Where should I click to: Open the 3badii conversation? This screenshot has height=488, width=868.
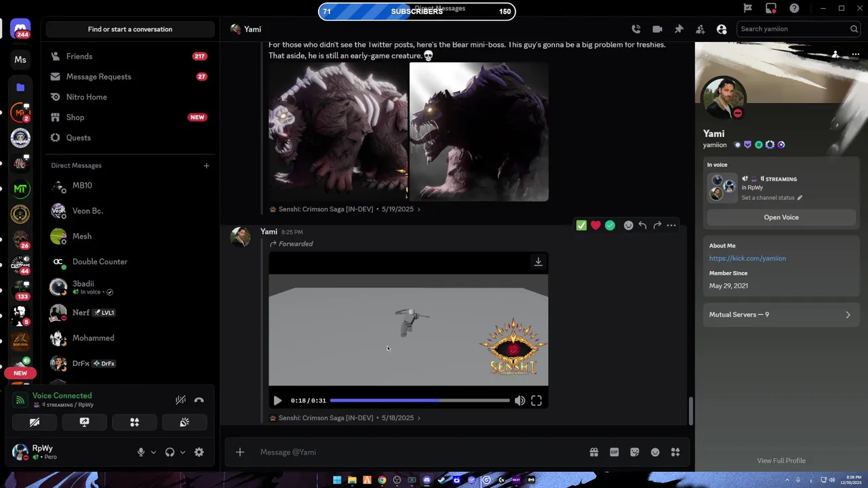point(130,287)
